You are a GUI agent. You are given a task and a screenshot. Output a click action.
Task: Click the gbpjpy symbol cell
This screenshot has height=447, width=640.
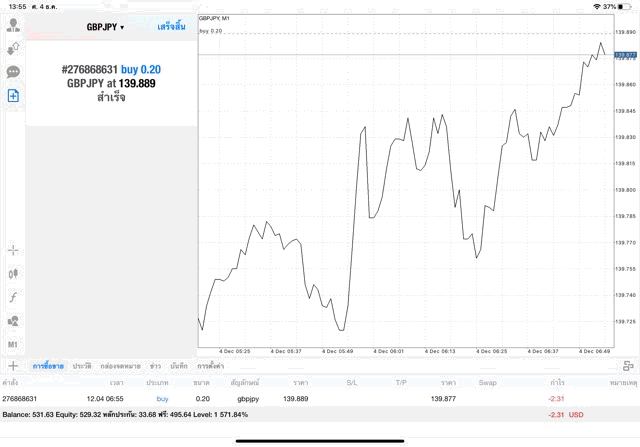pos(248,399)
